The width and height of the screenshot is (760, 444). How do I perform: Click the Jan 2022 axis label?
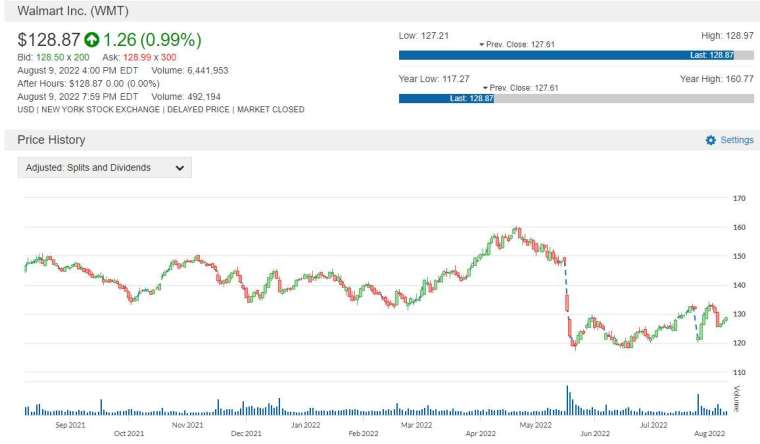tap(305, 425)
